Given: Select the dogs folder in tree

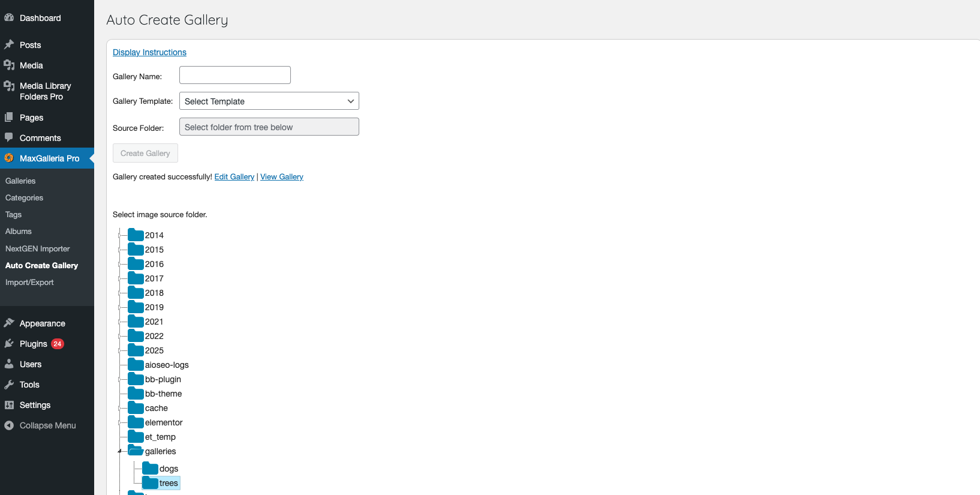Looking at the screenshot, I should point(169,469).
